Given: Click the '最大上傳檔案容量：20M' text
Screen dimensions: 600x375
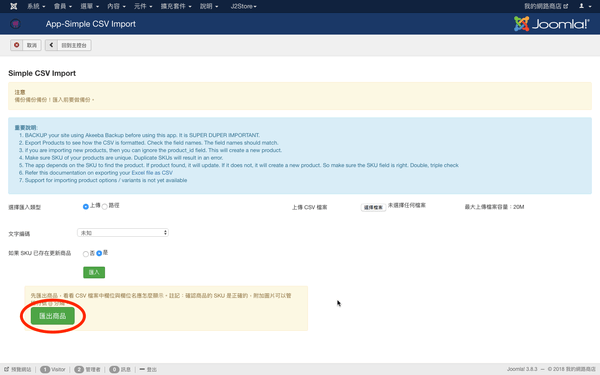Looking at the screenshot, I should coord(494,207).
